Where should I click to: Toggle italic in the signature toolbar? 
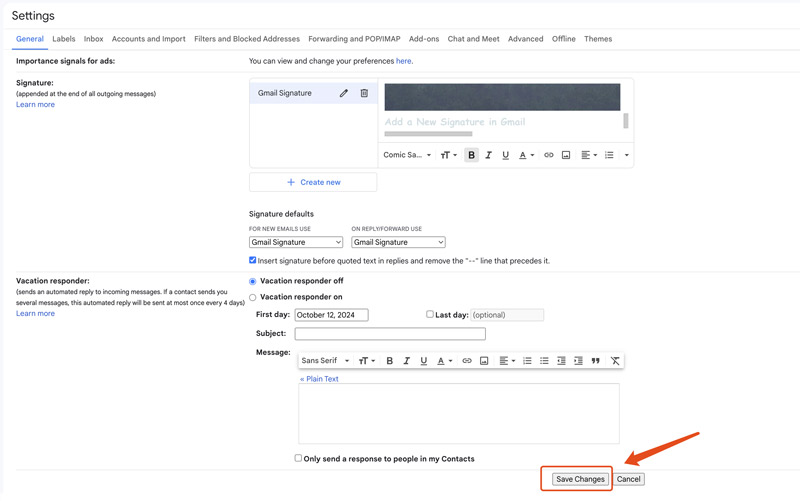click(488, 155)
